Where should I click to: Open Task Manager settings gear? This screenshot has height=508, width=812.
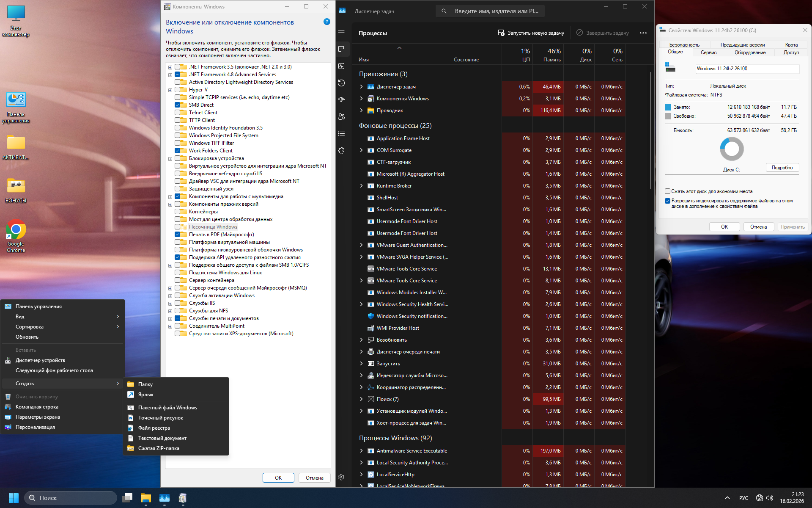pos(341,477)
